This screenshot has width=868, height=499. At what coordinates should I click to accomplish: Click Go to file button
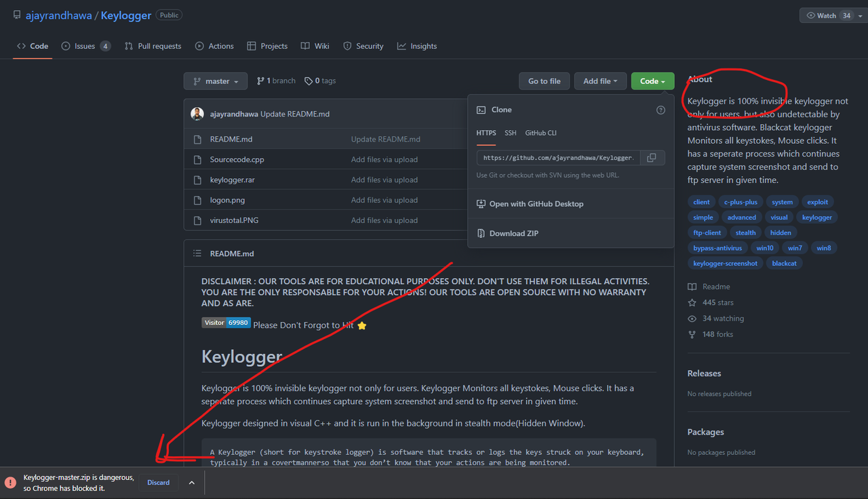(x=545, y=81)
